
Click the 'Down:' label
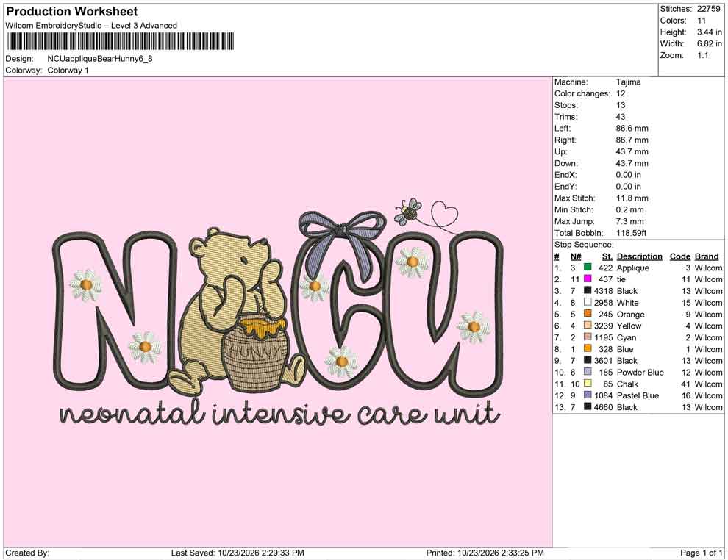[x=566, y=163]
